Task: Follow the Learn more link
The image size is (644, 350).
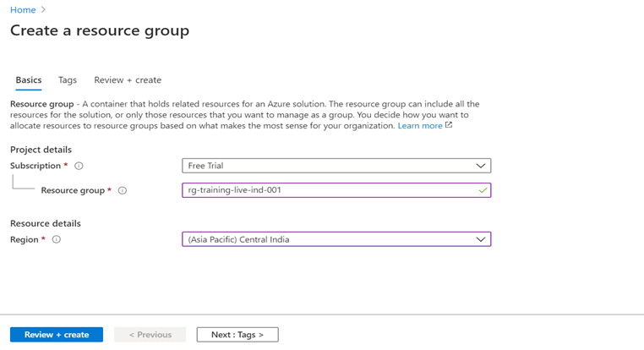Action: click(x=420, y=126)
